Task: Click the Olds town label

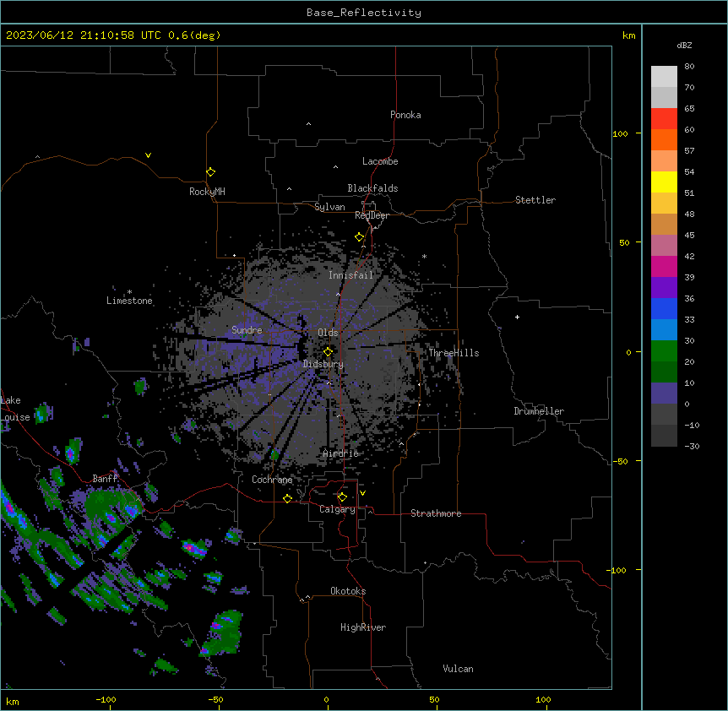Action: coord(328,333)
